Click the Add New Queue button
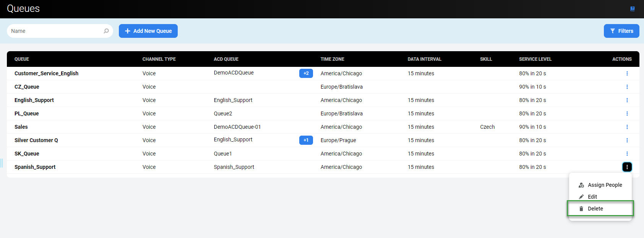The image size is (644, 238). (148, 31)
